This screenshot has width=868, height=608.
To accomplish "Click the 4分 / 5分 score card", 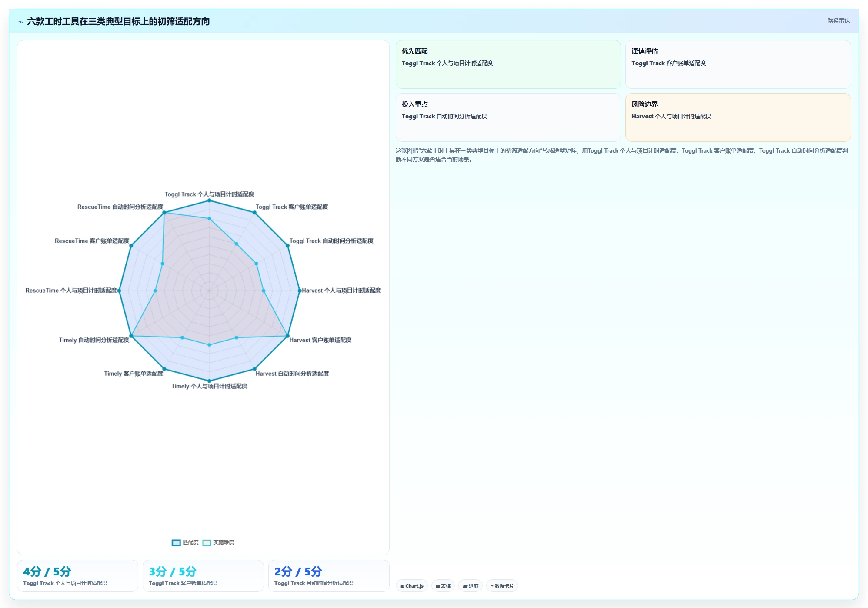I will point(77,576).
